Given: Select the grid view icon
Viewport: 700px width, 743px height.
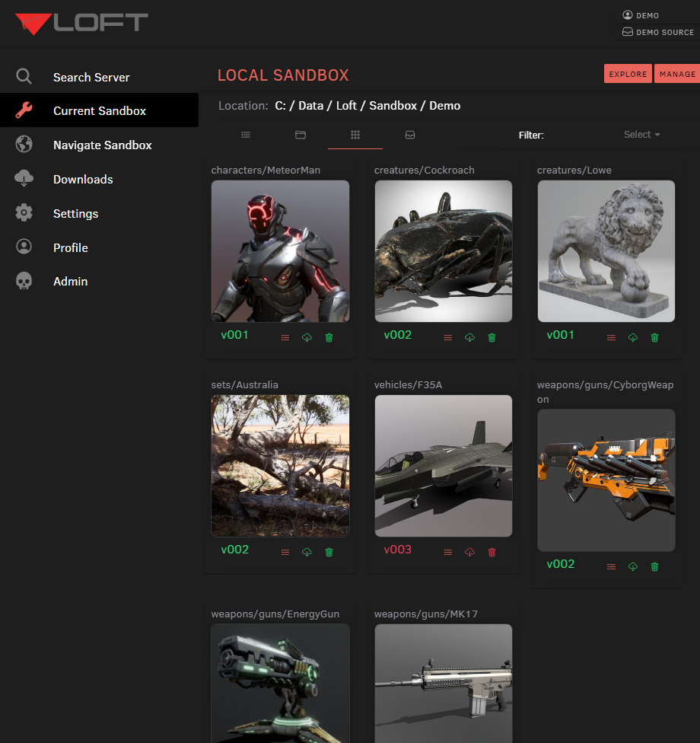Looking at the screenshot, I should 355,134.
